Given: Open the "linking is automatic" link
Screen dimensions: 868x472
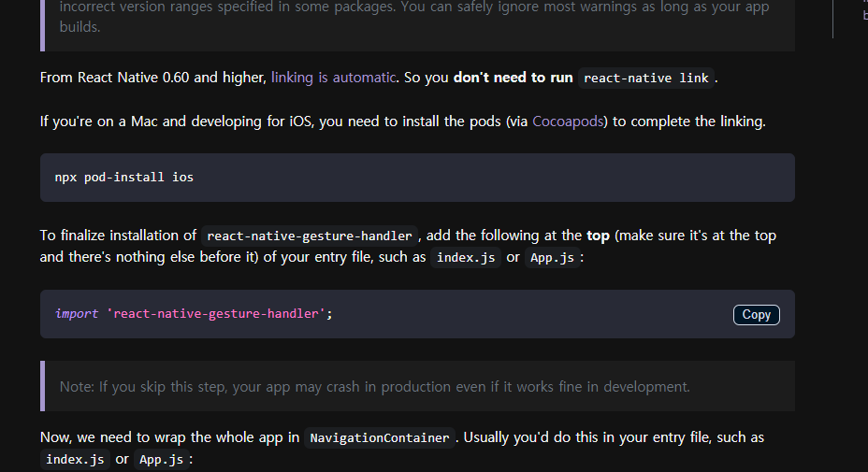Looking at the screenshot, I should click(x=333, y=78).
